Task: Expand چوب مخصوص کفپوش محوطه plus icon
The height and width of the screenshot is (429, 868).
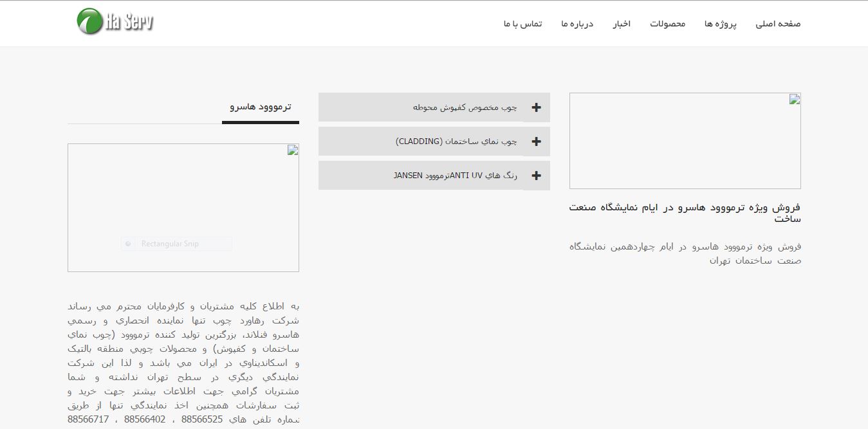Action: [x=537, y=107]
